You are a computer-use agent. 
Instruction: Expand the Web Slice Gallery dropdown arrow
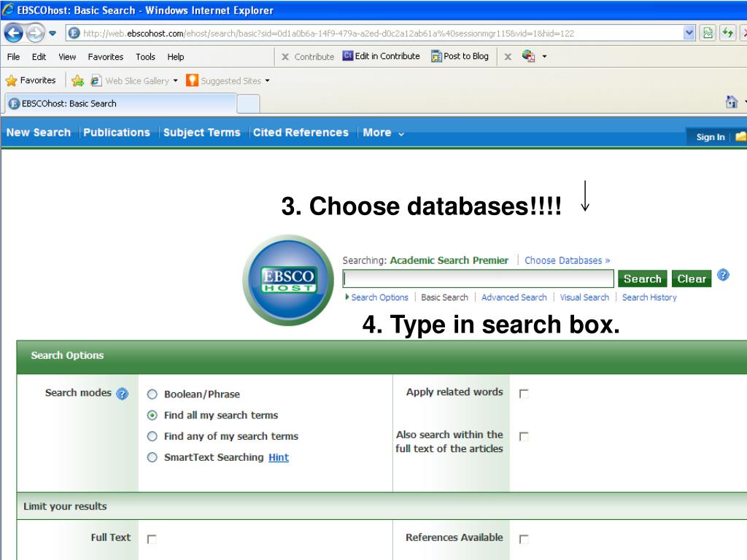[x=175, y=80]
